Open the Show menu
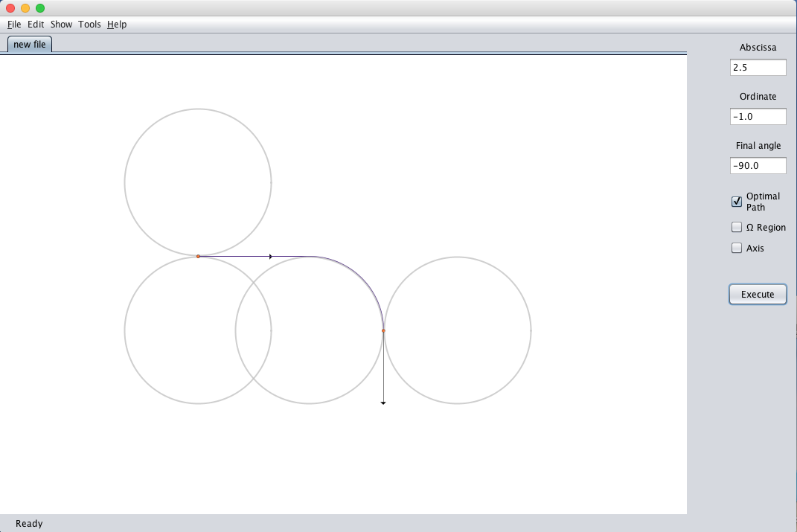Viewport: 797px width, 532px height. [x=61, y=25]
